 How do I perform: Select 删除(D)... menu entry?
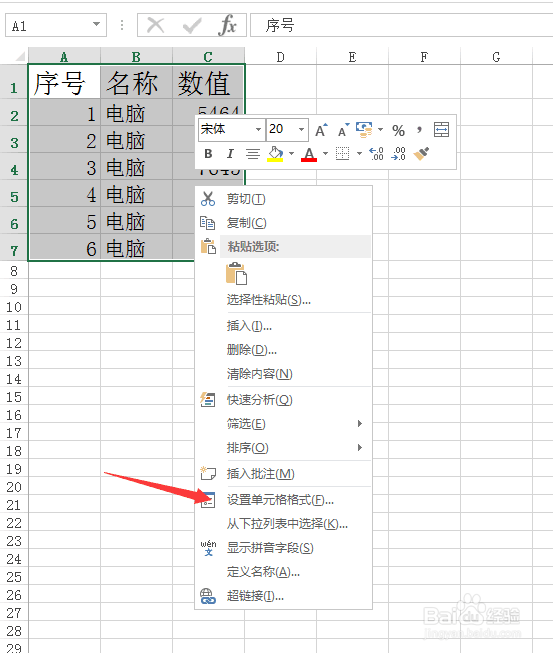(x=283, y=350)
